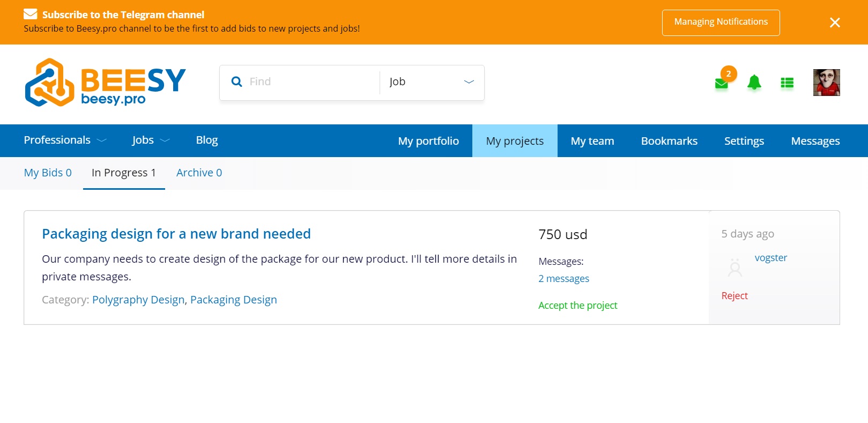Screen dimensions: 868x423
Task: Open the Packaging Design category link
Action: tap(233, 300)
